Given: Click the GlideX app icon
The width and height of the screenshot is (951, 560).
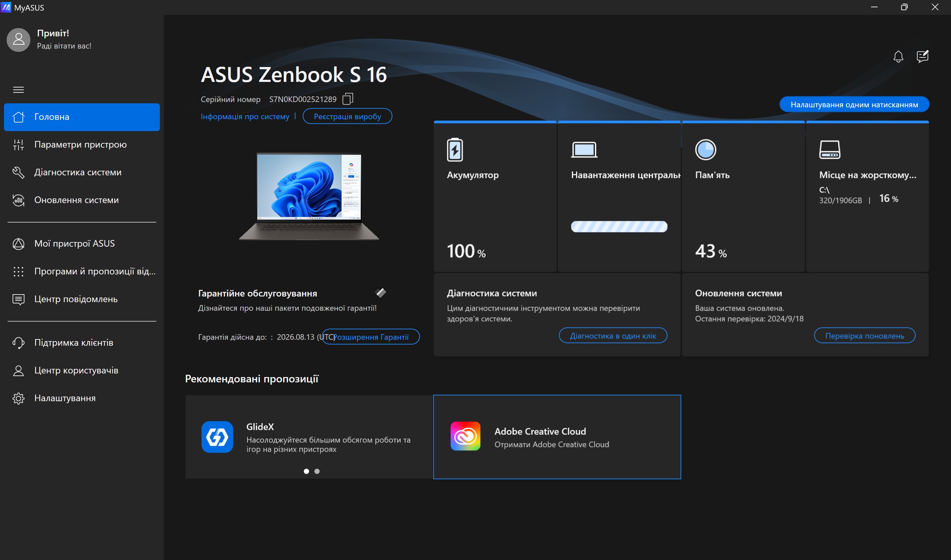Looking at the screenshot, I should (217, 437).
